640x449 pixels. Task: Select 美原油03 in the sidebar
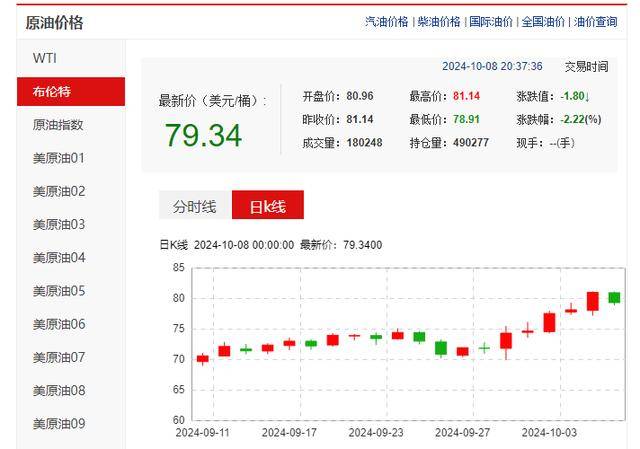tap(71, 224)
